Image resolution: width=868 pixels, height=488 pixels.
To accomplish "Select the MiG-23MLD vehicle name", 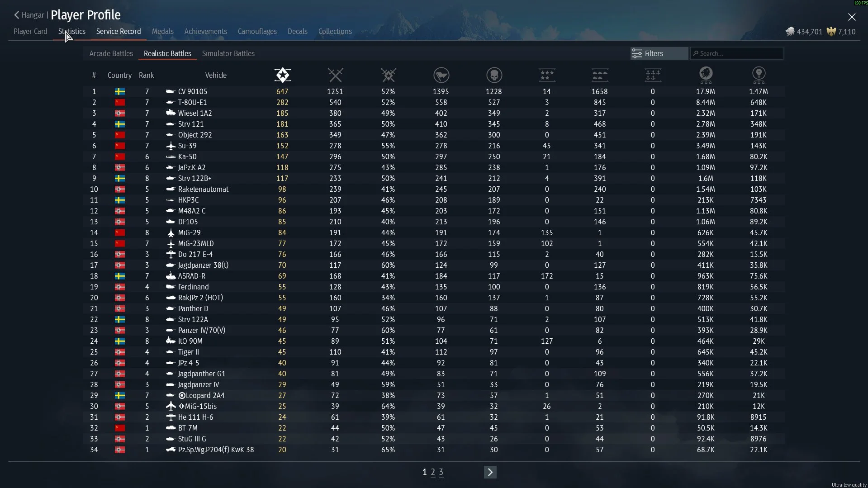I will [196, 243].
